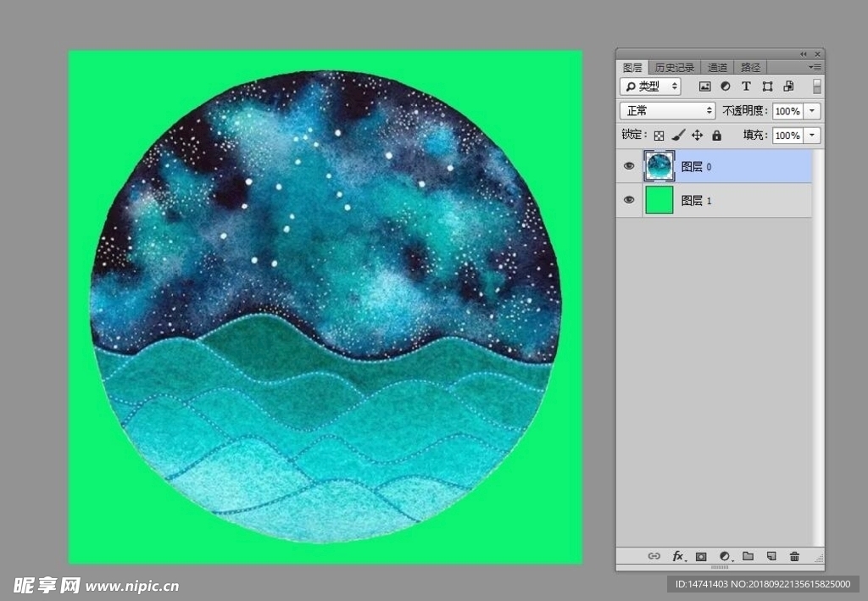Image resolution: width=868 pixels, height=601 pixels.
Task: Click the 填充 label
Action: (755, 135)
